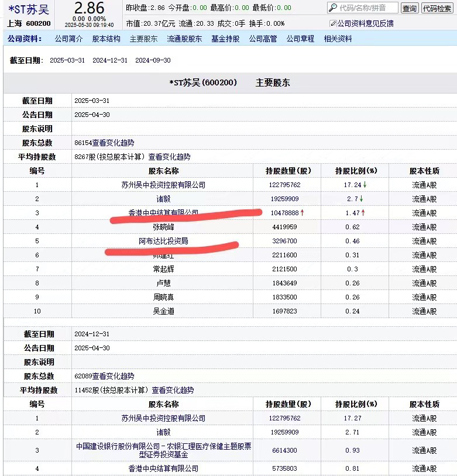Image resolution: width=457 pixels, height=476 pixels.
Task: Jump to date 2024-12-31 link
Action: pyautogui.click(x=110, y=60)
